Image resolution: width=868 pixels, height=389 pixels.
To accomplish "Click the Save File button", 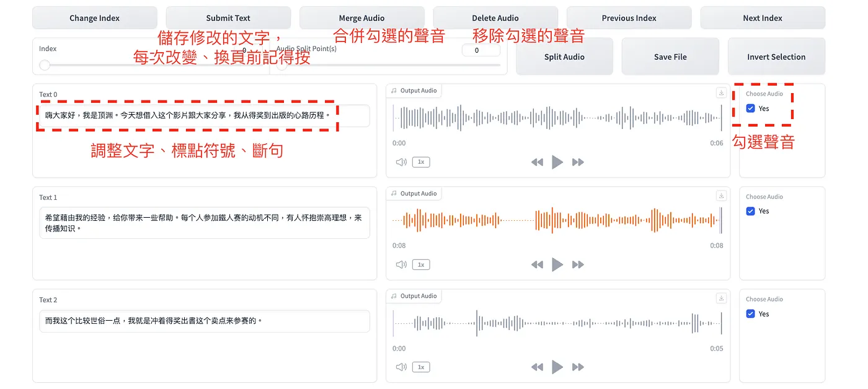I will tap(670, 56).
